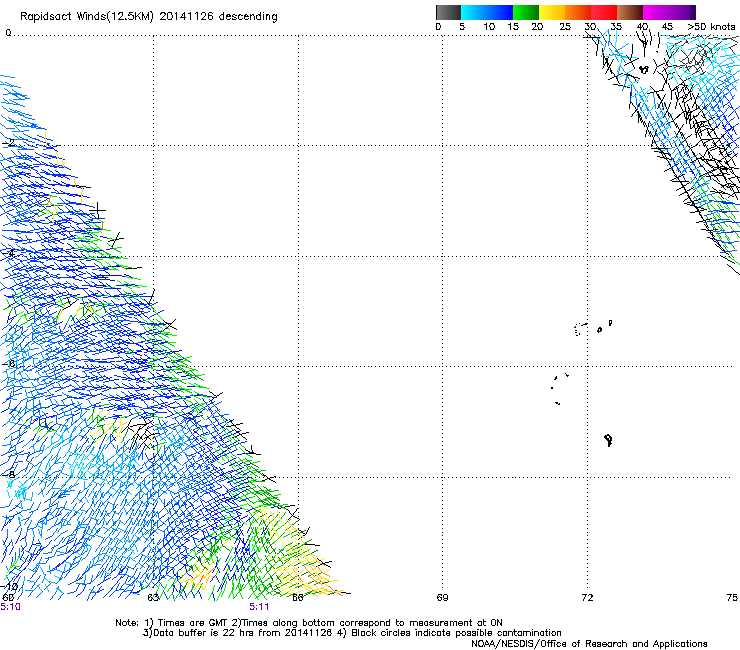Click the green 15-20 knots color swatch
The image size is (740, 650).
tap(526, 12)
